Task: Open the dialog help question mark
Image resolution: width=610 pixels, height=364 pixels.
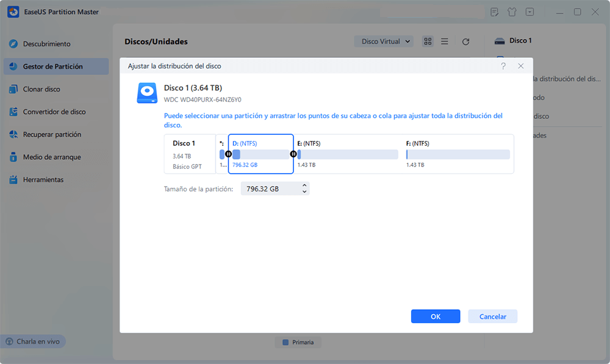Action: [503, 65]
